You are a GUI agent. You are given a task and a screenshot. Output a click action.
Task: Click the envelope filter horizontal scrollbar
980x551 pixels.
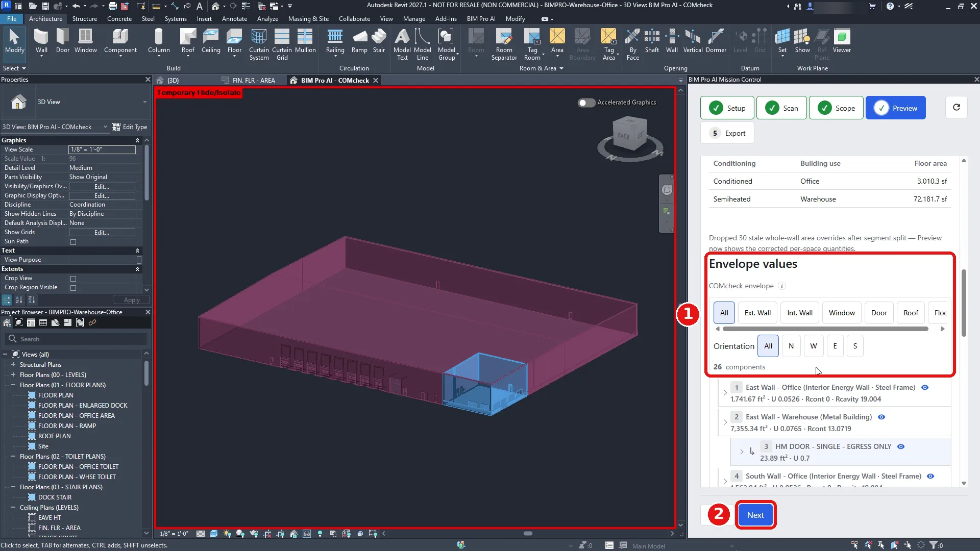825,329
